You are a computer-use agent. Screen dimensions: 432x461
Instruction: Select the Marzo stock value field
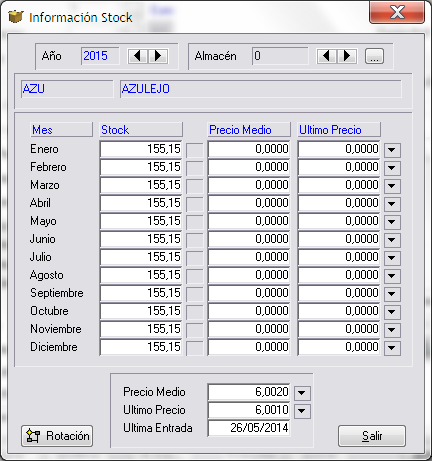pos(141,185)
